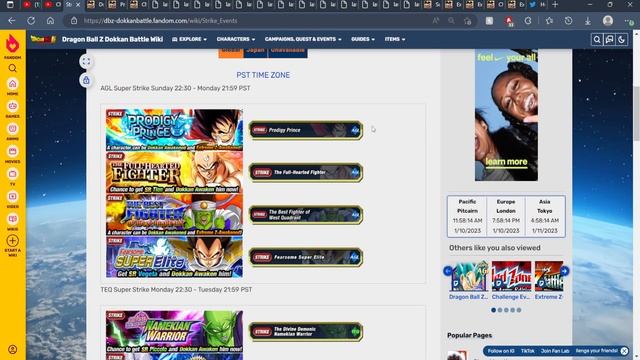The width and height of the screenshot is (640, 360).
Task: Click the browser home icon
Action: 50,20
